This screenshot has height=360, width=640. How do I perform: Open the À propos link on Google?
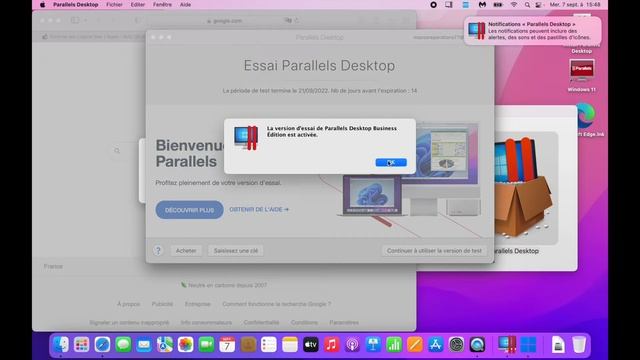click(x=128, y=304)
